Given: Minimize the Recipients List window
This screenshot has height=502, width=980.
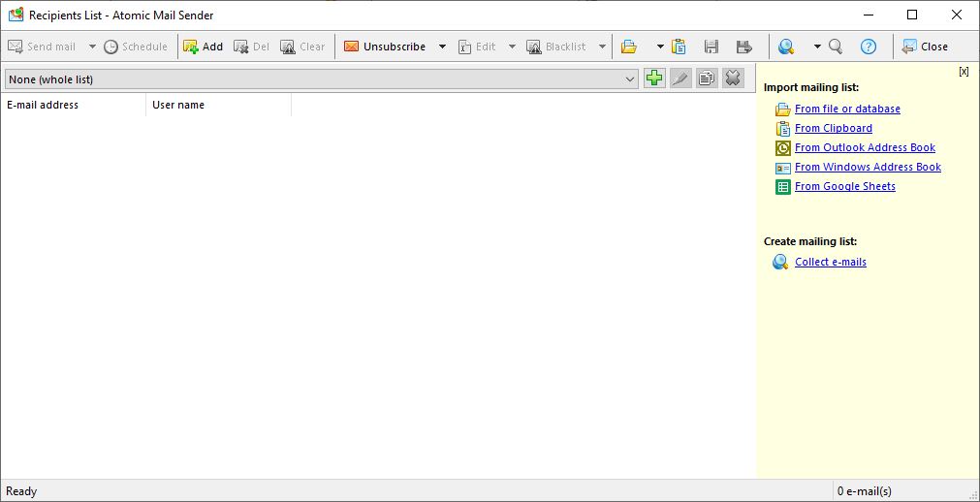Looking at the screenshot, I should pos(868,15).
